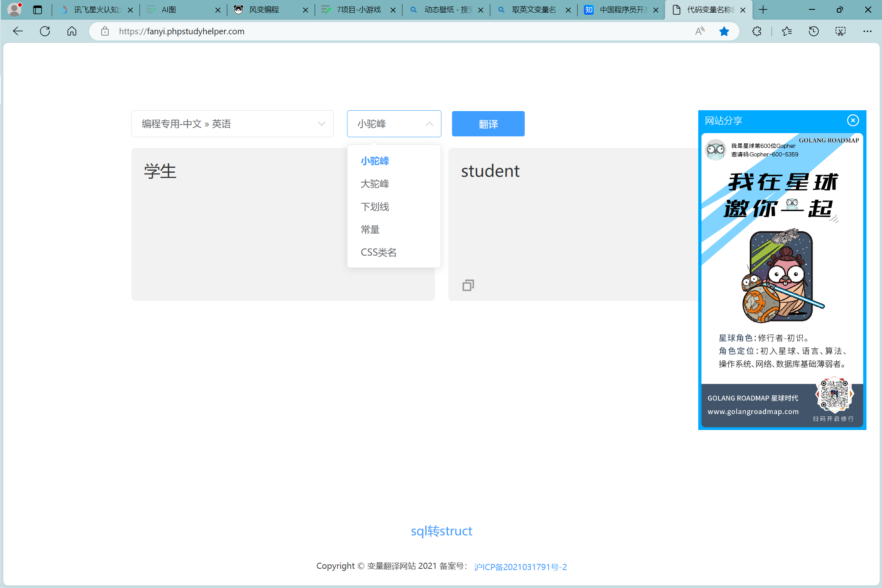Expand the 编程专用-中文 » 英语 language dropdown
882x588 pixels.
tap(232, 124)
